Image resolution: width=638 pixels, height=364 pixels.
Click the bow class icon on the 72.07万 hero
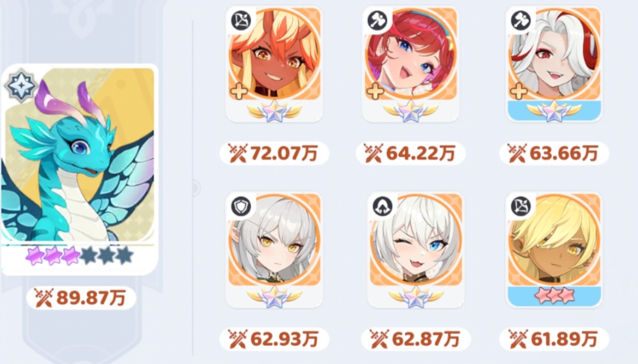[x=241, y=21]
